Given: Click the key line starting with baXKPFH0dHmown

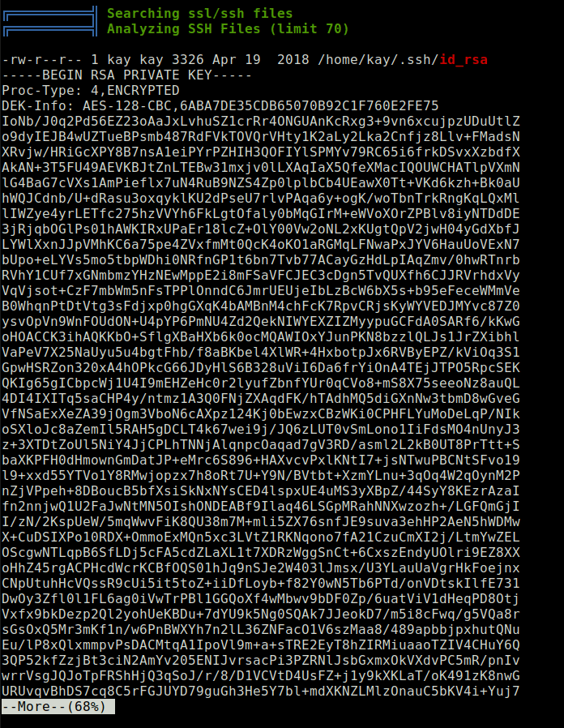Looking at the screenshot, I should 260,460.
